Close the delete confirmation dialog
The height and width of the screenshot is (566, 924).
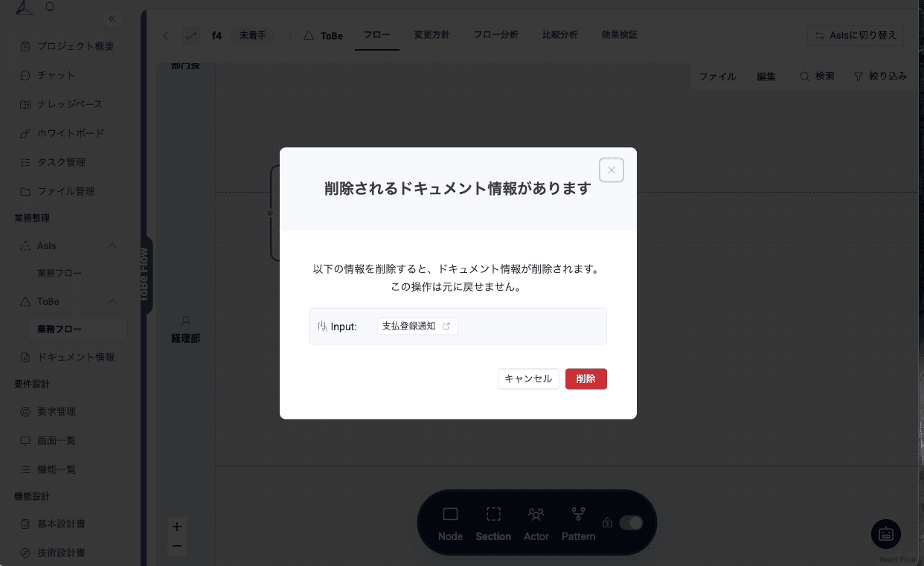click(x=611, y=170)
